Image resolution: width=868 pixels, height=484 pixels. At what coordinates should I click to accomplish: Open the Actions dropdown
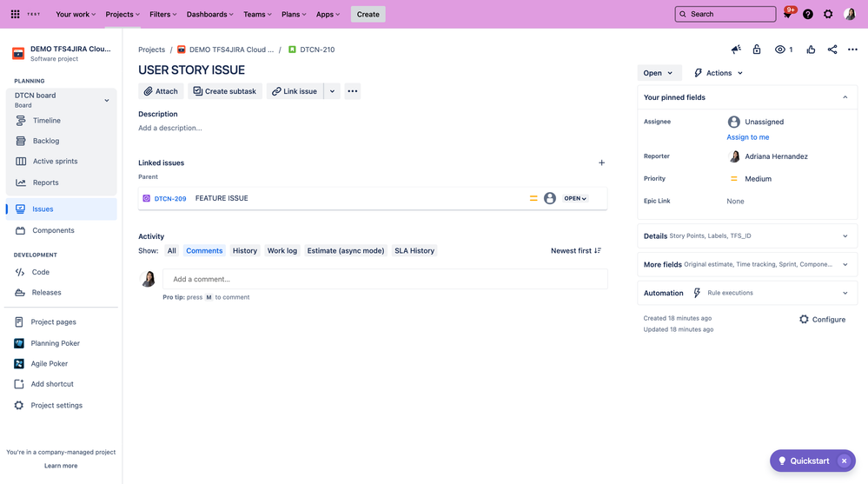(718, 73)
